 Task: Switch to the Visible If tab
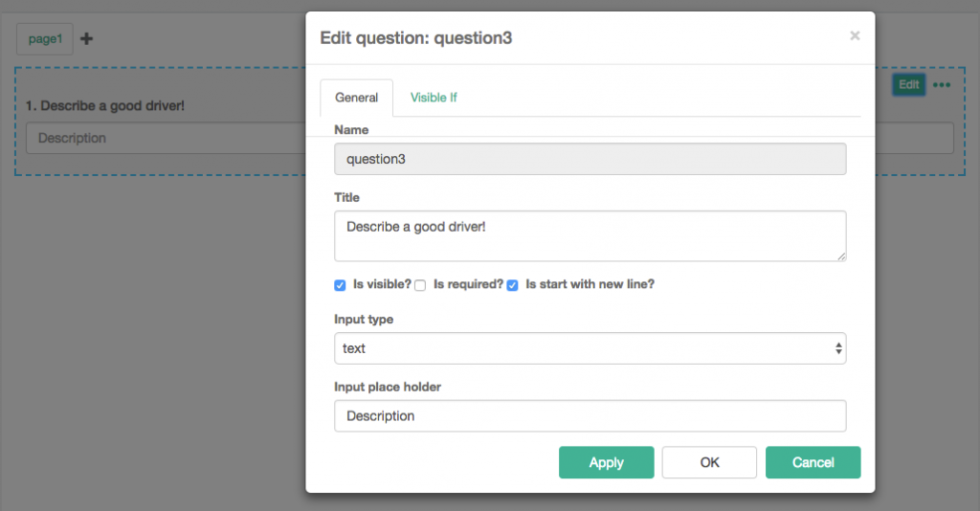[434, 98]
